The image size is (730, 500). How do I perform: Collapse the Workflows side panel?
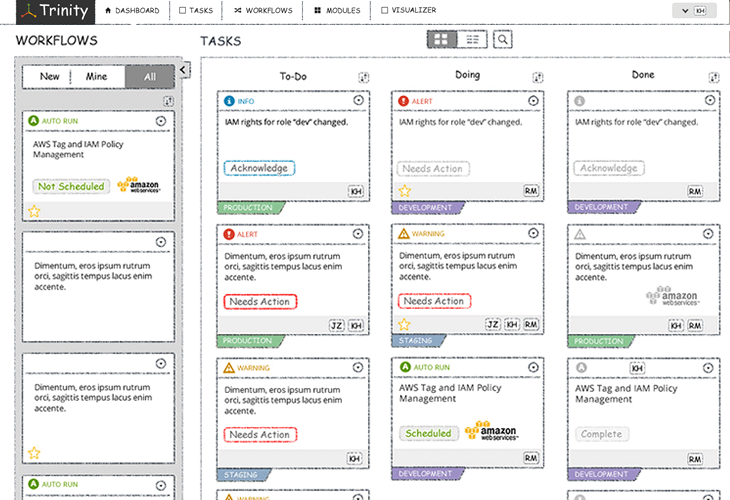pos(184,70)
